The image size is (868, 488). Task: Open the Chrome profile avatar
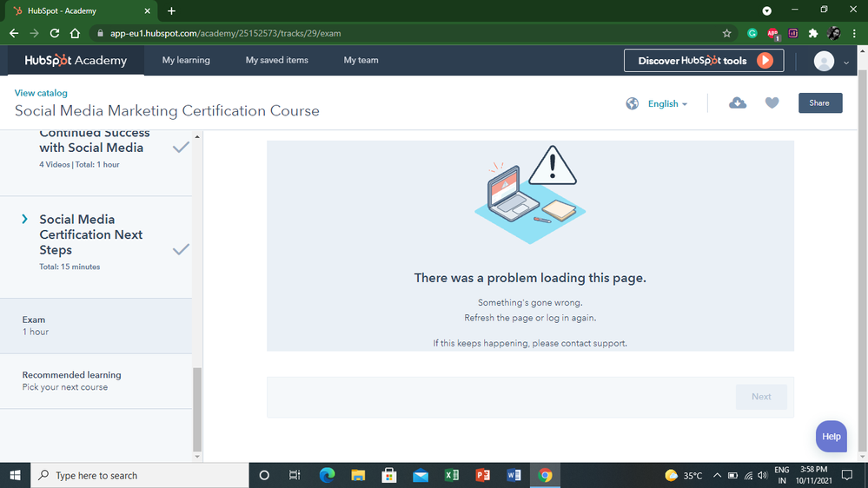[833, 33]
